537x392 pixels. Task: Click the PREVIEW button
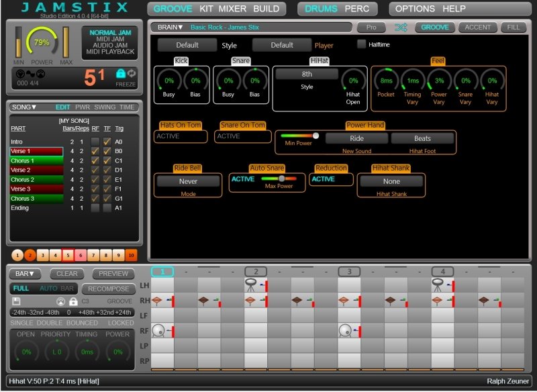tap(113, 274)
